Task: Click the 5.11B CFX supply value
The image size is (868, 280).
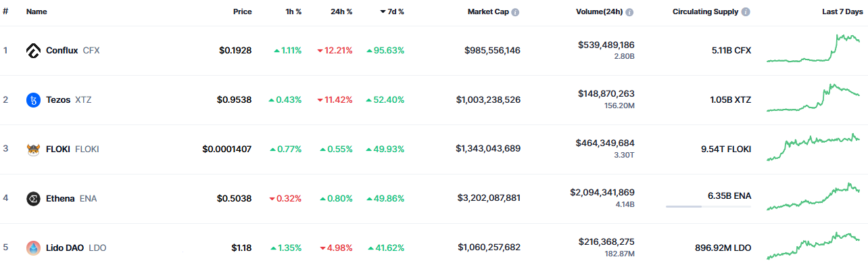Action: (x=731, y=51)
